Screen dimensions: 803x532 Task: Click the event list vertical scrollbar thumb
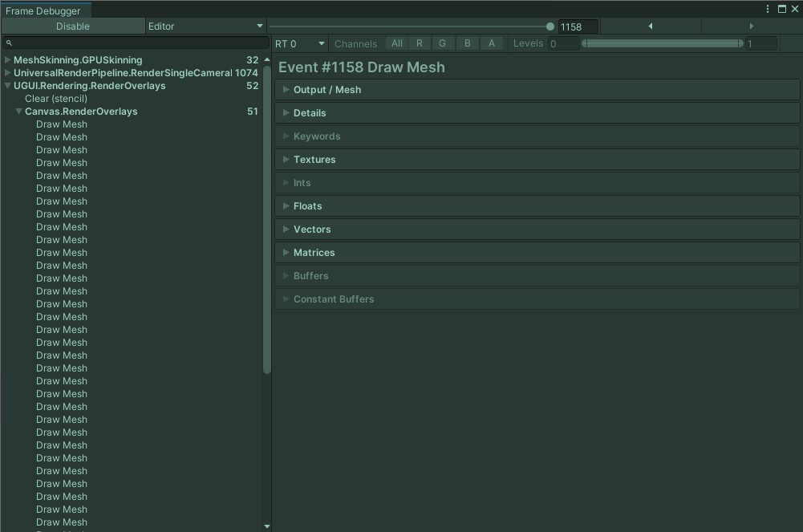pyautogui.click(x=266, y=218)
